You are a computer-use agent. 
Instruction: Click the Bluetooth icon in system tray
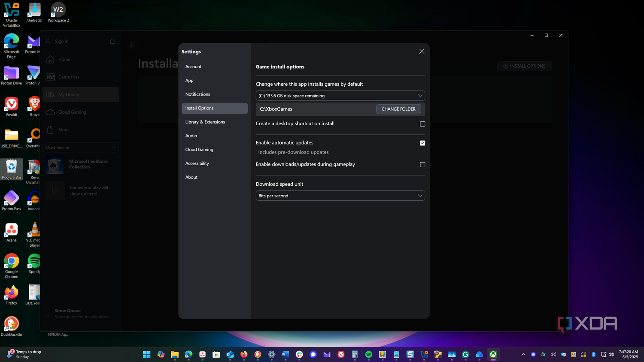594,354
